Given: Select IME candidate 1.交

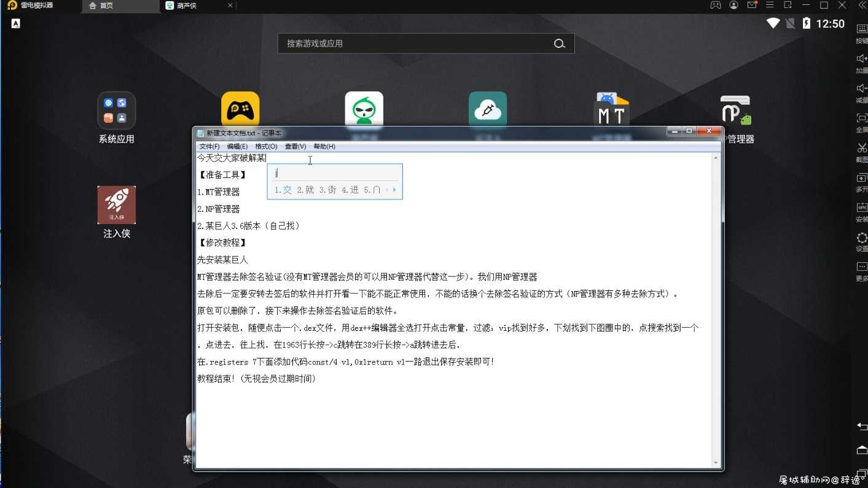Looking at the screenshot, I should pos(283,190).
